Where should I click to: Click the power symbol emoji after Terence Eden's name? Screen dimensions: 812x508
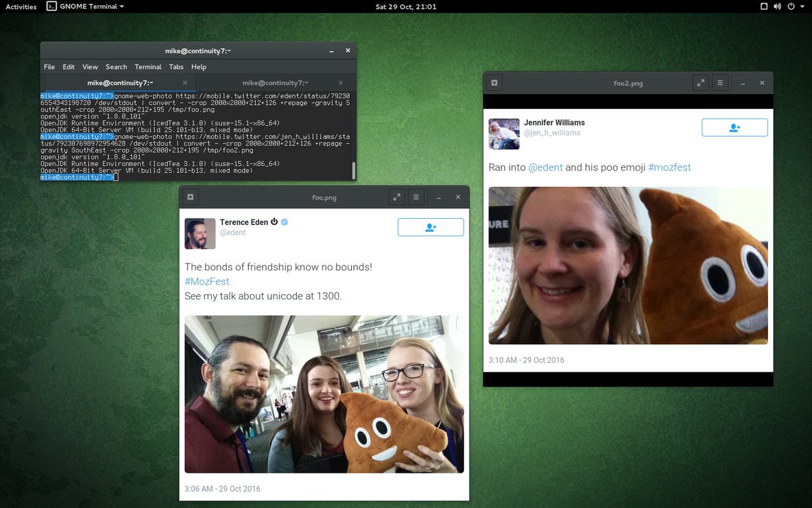274,222
